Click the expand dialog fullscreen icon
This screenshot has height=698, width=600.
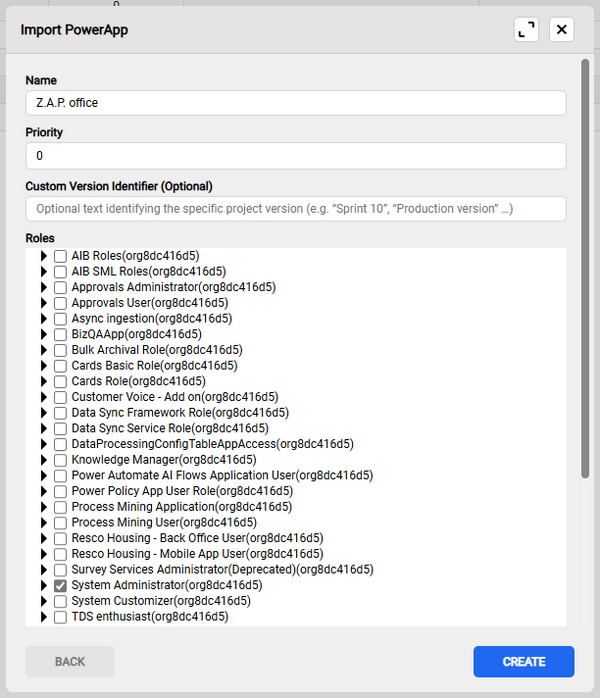(527, 29)
